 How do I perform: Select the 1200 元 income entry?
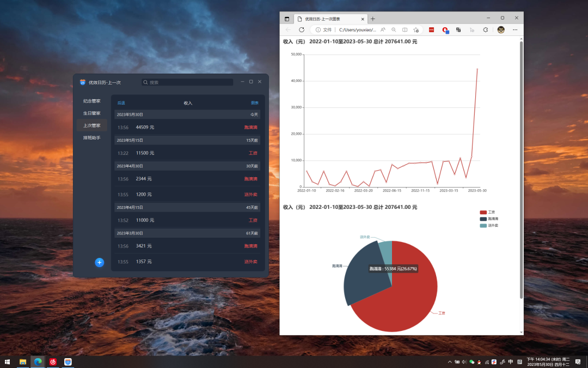point(187,195)
